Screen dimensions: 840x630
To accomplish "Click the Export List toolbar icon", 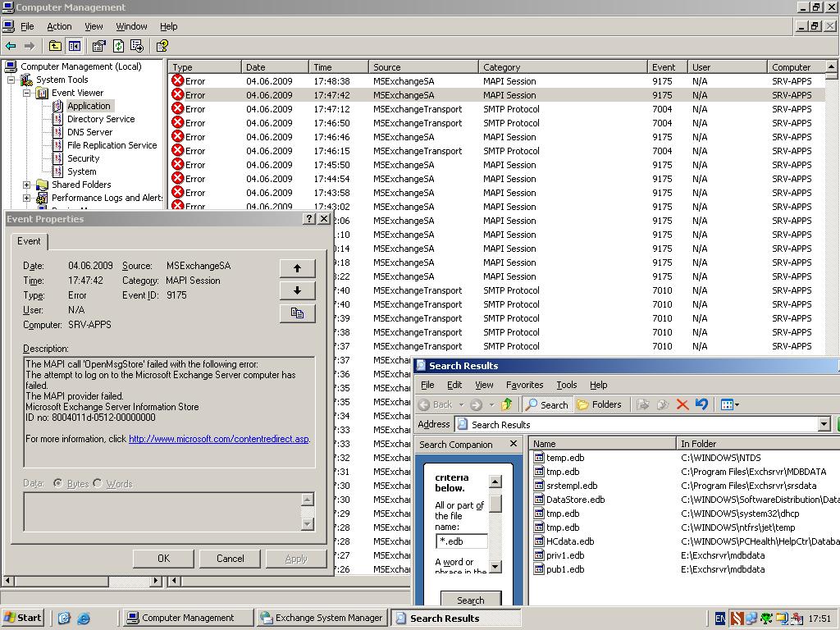I will (x=137, y=46).
